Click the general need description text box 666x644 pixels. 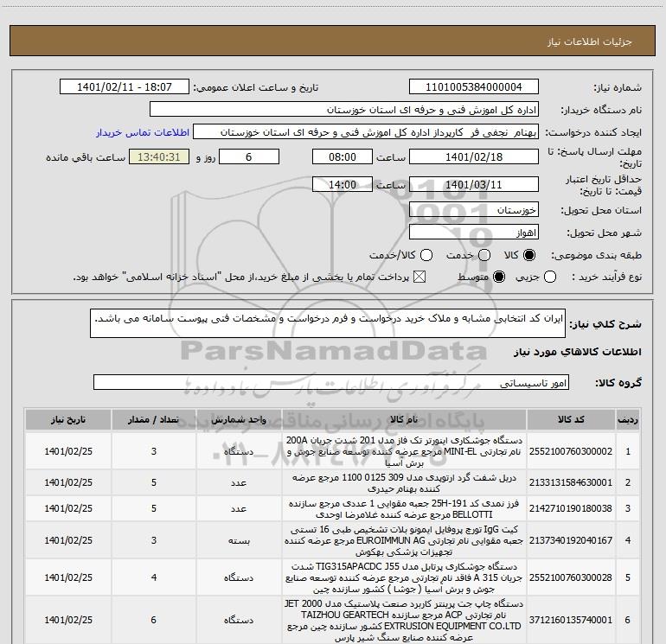point(328,323)
